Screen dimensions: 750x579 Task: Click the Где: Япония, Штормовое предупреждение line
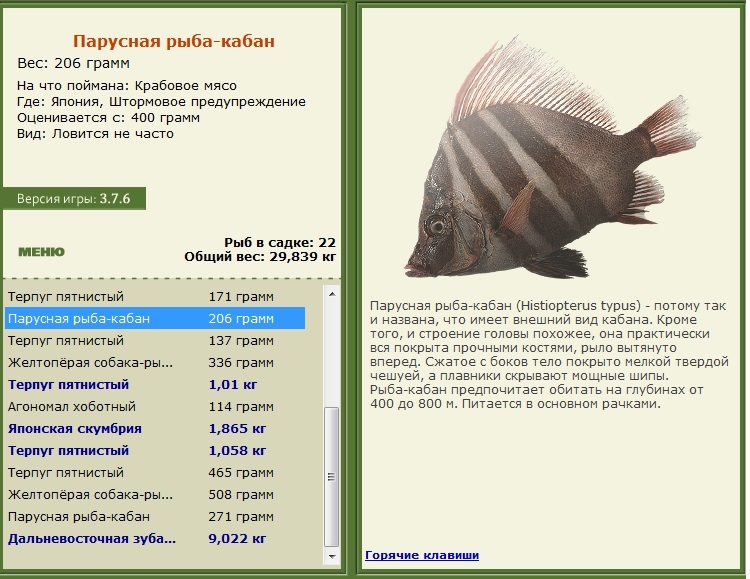(x=161, y=102)
